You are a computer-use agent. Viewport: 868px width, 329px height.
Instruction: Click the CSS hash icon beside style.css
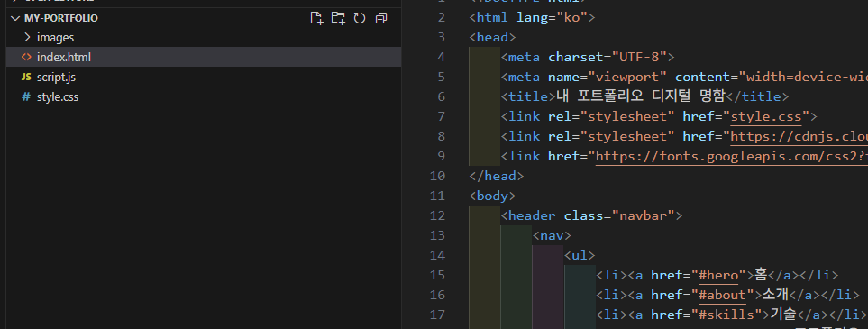click(x=26, y=97)
